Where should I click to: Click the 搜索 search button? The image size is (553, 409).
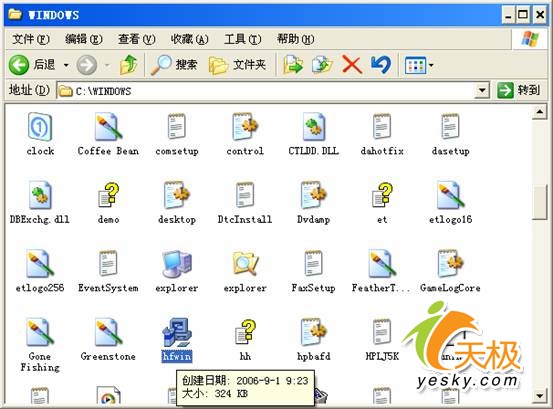tap(174, 65)
